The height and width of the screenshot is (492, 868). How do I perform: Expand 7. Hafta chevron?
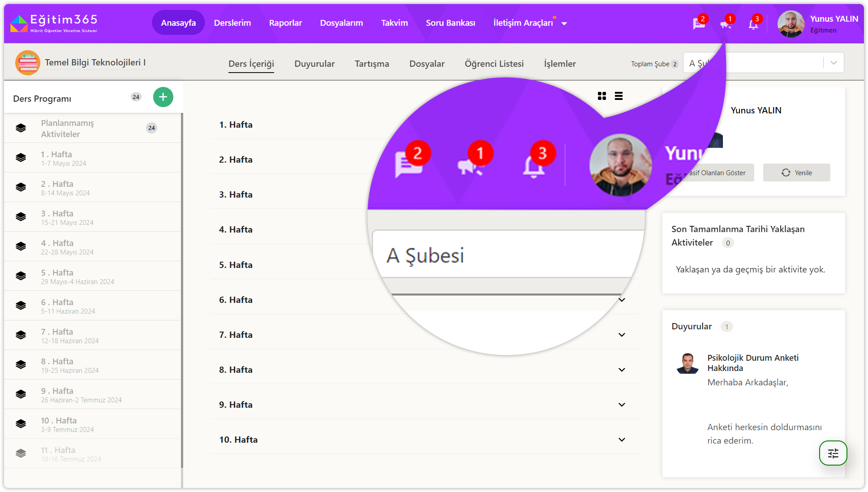click(622, 335)
